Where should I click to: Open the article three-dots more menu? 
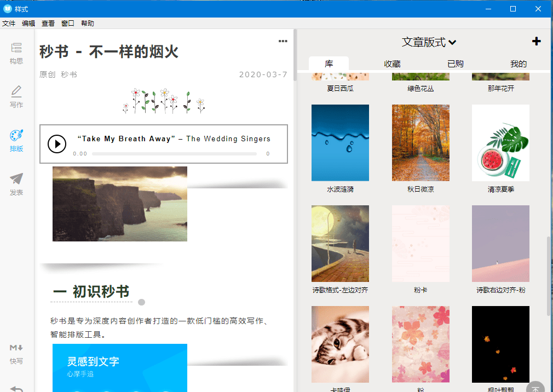tap(283, 41)
